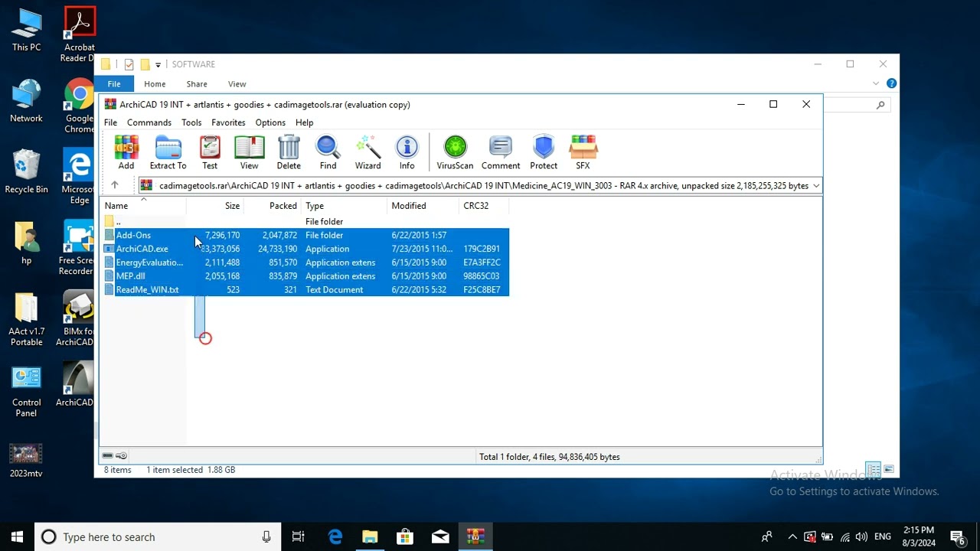Show archive Info
Viewport: 980px width, 551px height.
(x=407, y=152)
